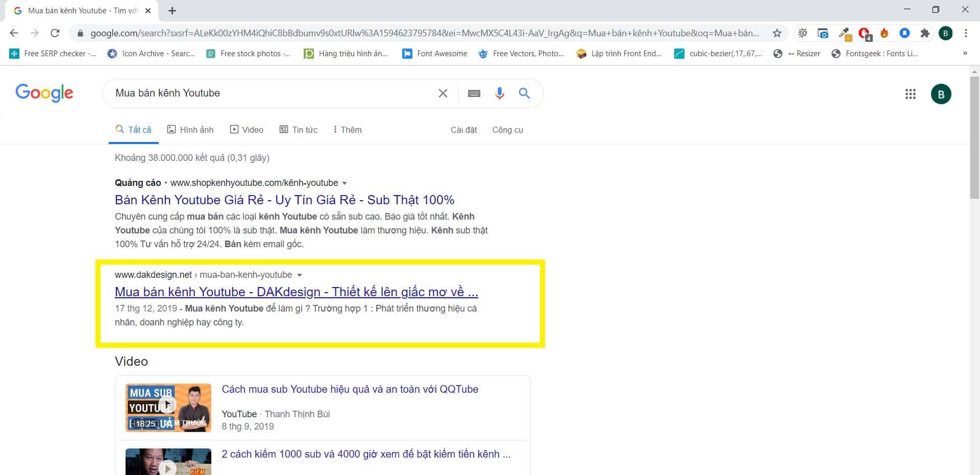Switch to Video results tab
Image resolution: width=980 pixels, height=475 pixels.
(x=247, y=130)
